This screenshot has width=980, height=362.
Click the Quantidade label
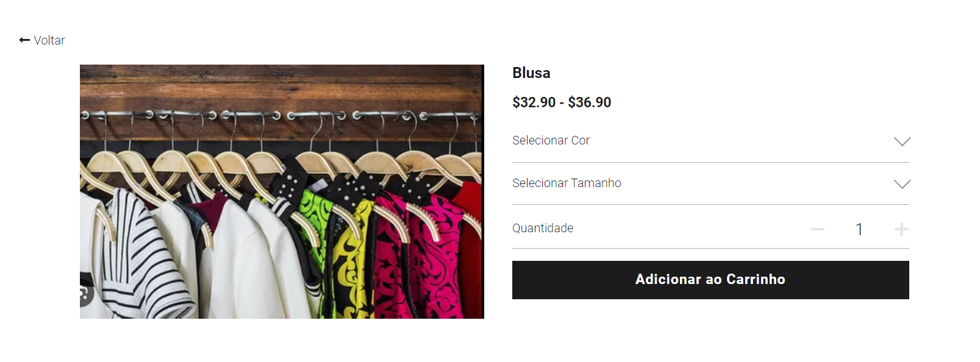(543, 228)
